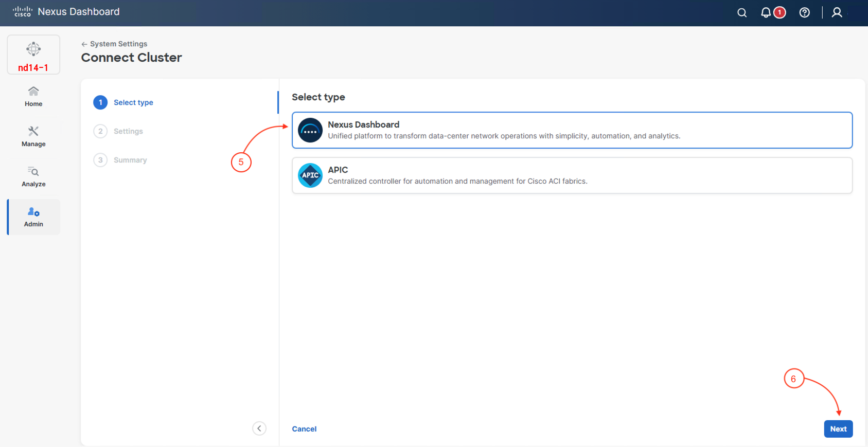Screen dimensions: 868x447
Task: Cancel the Connect Cluster wizard
Action: tap(304, 429)
